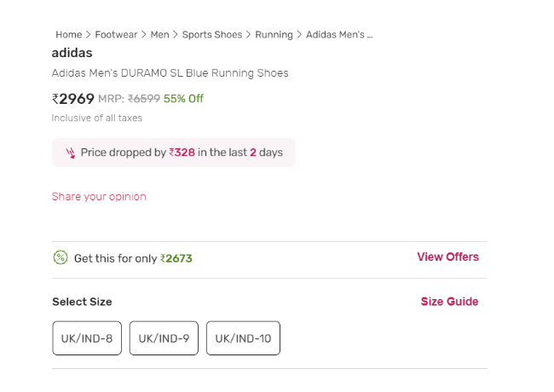Choose size UK/IND-9

164,338
